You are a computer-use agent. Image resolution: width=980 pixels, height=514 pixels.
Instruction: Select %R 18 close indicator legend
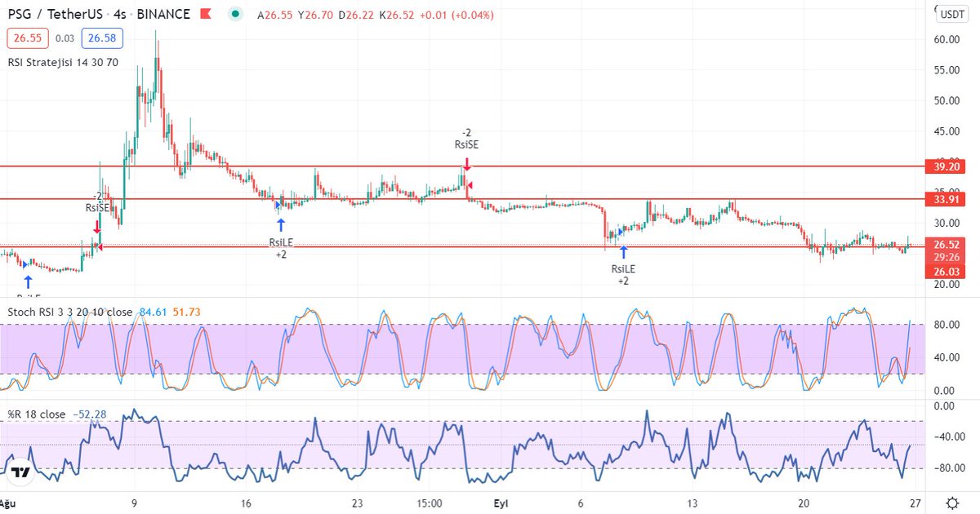(x=37, y=414)
